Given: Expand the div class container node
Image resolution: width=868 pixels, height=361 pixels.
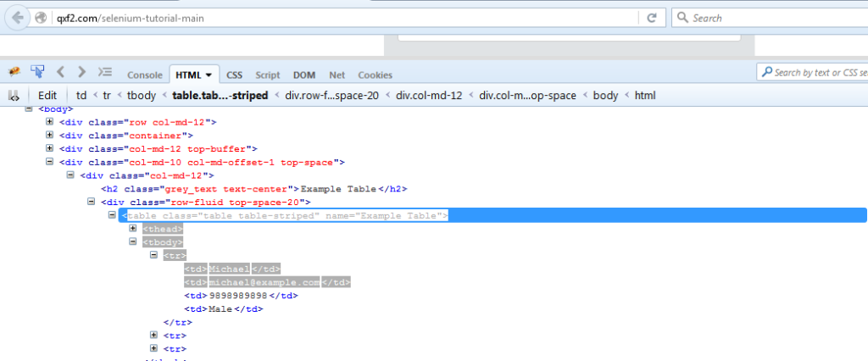Looking at the screenshot, I should pyautogui.click(x=50, y=135).
